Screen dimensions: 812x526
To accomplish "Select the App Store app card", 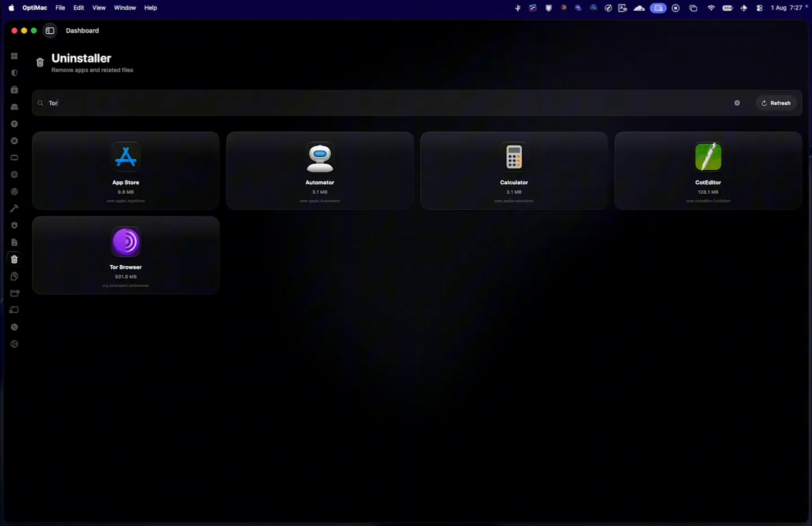I will 126,171.
